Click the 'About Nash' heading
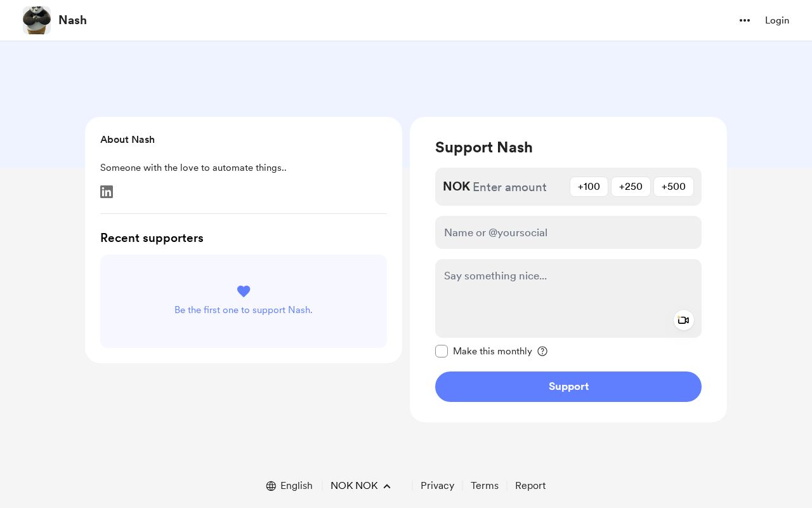 [128, 140]
